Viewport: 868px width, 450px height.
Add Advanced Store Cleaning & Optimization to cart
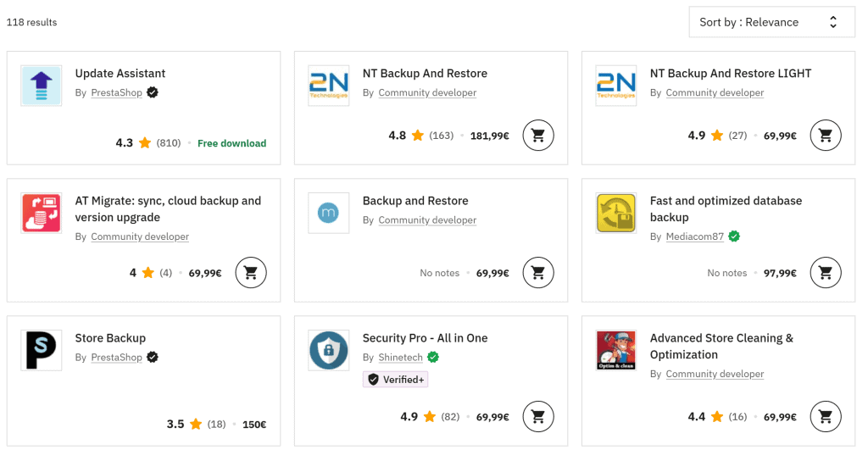tap(826, 416)
